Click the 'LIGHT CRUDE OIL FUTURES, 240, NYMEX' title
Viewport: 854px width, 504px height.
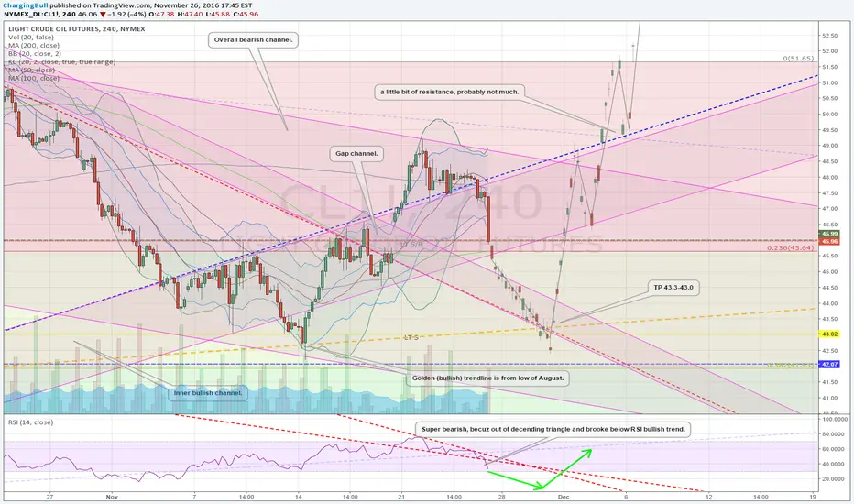coord(76,29)
